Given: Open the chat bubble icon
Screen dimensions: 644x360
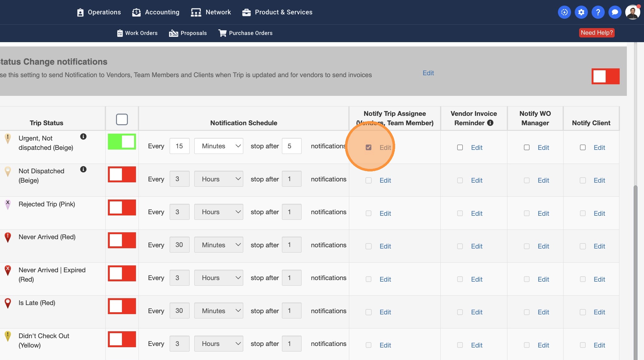Looking at the screenshot, I should (x=615, y=12).
